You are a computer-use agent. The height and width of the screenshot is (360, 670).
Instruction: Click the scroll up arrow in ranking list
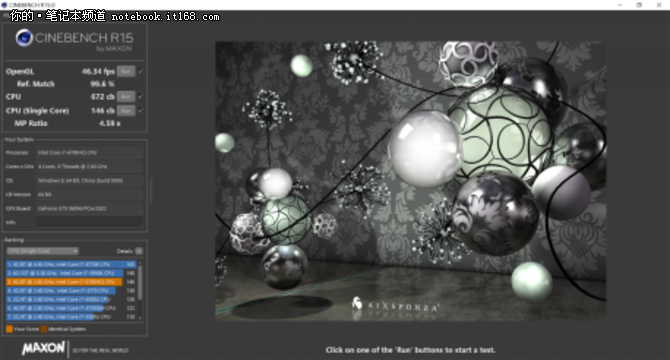pos(140,263)
